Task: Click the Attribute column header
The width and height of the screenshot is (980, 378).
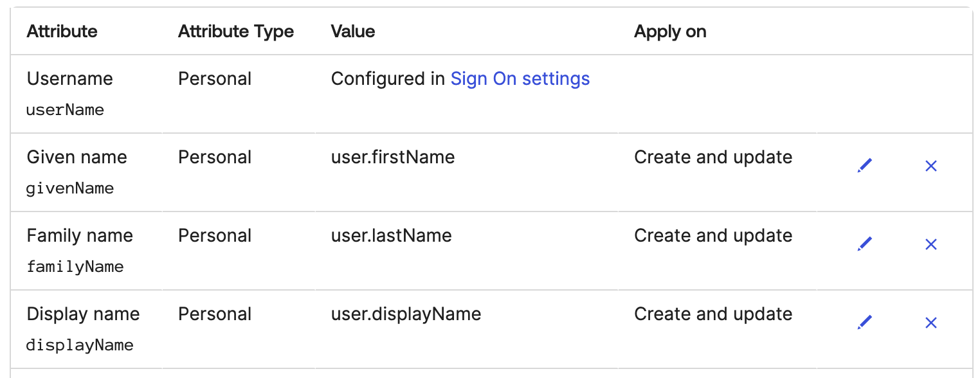Action: tap(62, 31)
